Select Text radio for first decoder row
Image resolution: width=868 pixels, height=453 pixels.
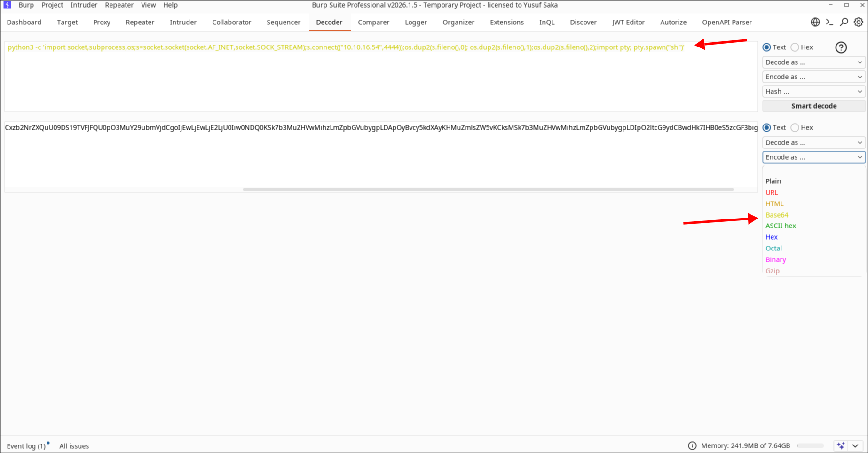point(767,47)
